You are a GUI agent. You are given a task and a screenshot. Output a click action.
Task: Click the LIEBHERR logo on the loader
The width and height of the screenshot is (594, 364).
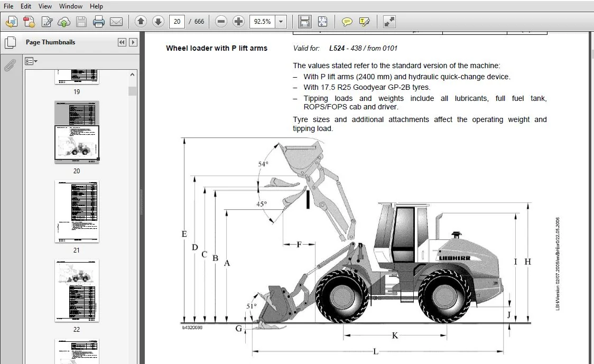coord(454,258)
